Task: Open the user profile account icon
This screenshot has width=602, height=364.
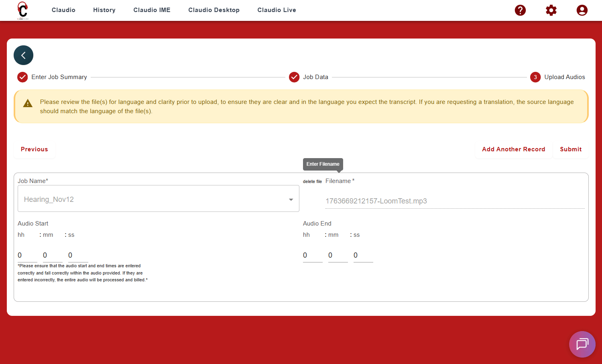Action: coord(582,10)
